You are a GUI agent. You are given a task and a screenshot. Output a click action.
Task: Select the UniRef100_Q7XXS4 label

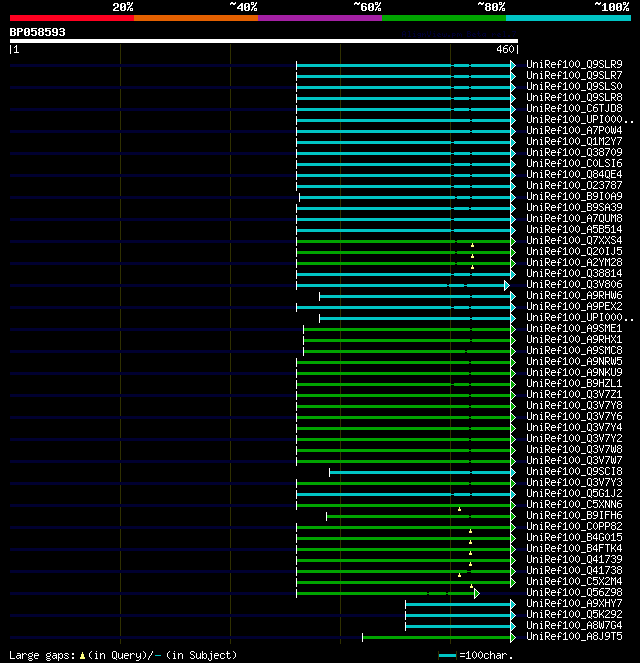click(x=574, y=240)
